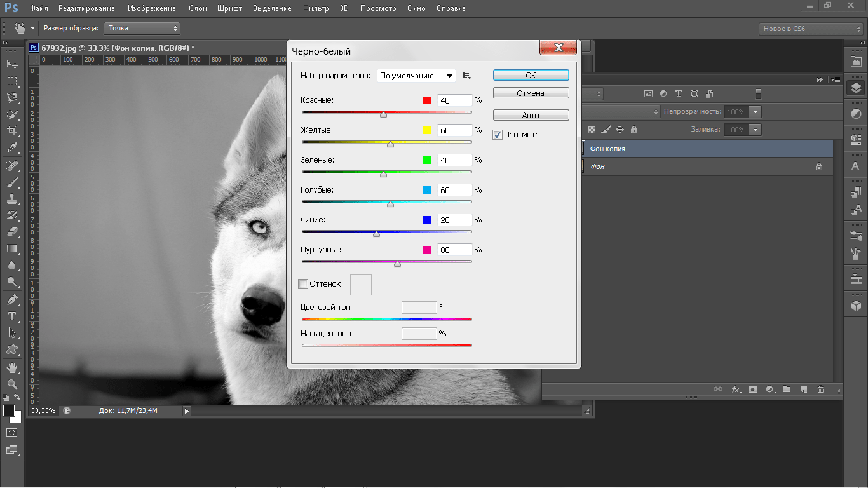868x488 pixels.
Task: Select the Gradient tool
Action: pyautogui.click(x=12, y=248)
